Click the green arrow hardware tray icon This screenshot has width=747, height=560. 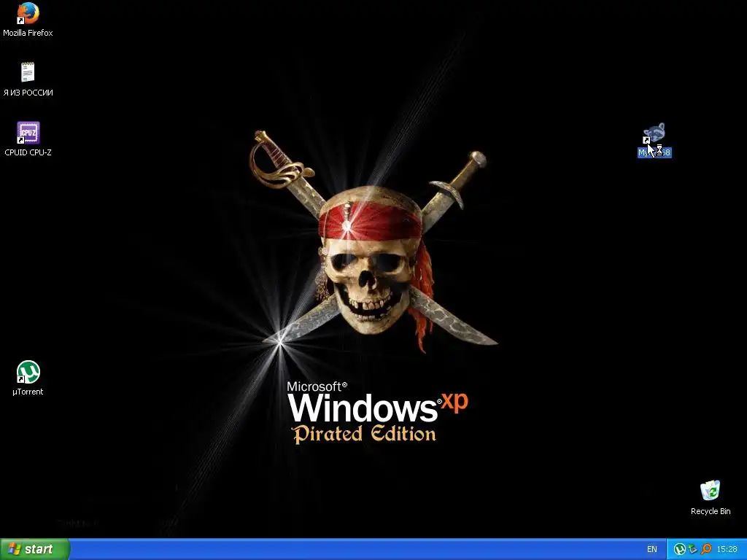pos(693,549)
